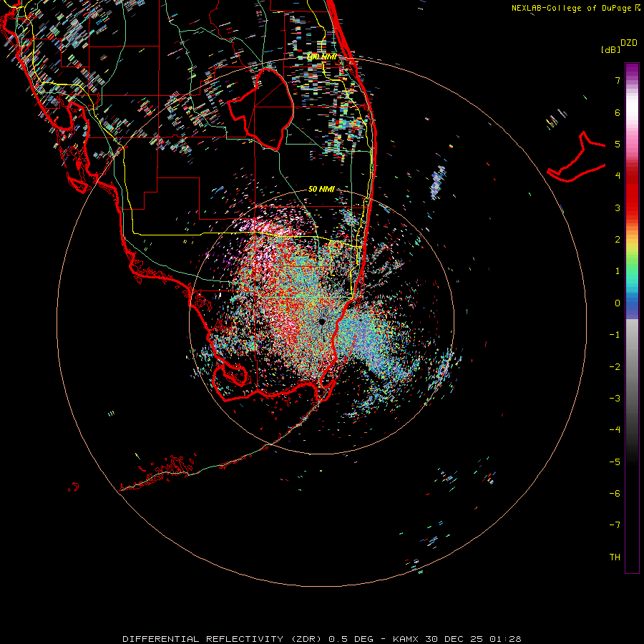Viewport: 644px width, 644px height.
Task: Click the KAMX station identifier in caption
Action: click(406, 639)
